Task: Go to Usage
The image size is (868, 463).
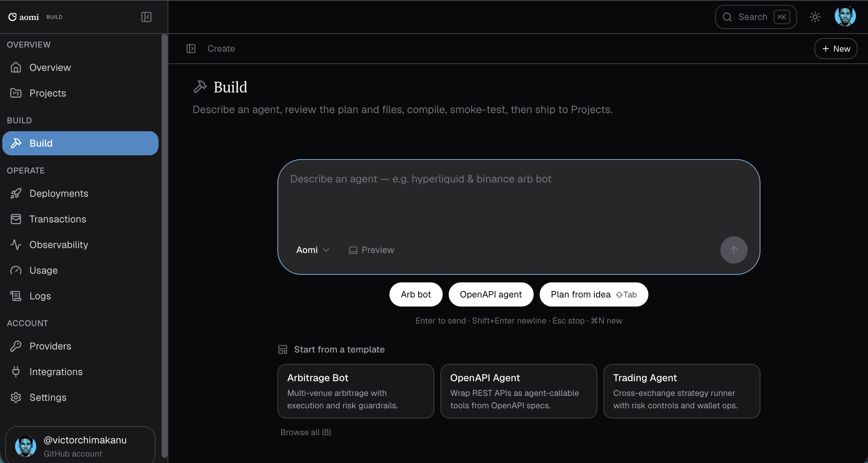Action: click(80, 270)
